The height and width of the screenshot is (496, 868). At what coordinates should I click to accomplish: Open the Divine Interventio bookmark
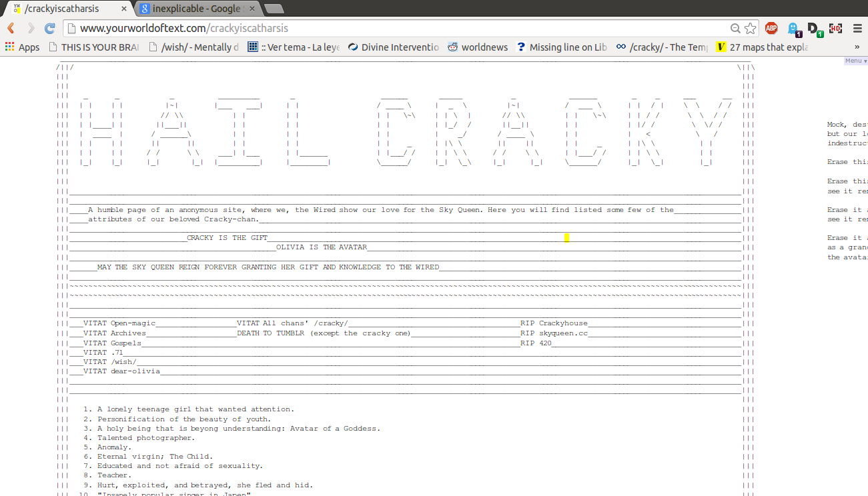click(x=394, y=47)
